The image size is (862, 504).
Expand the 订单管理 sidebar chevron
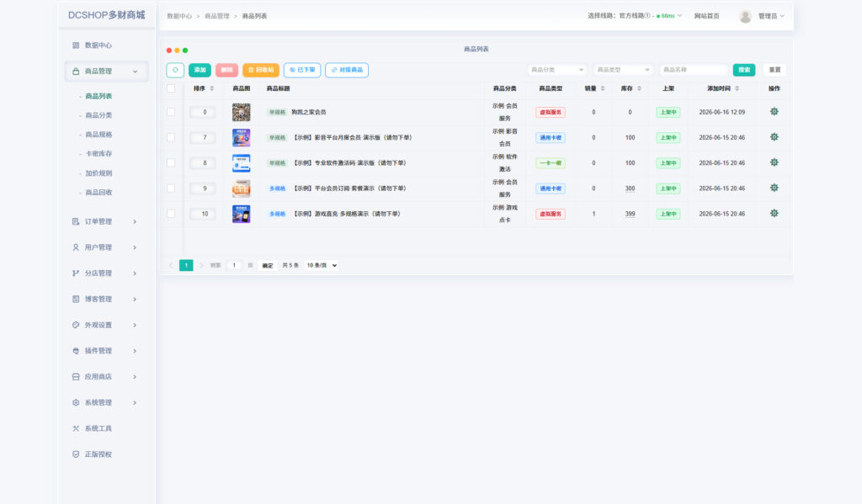point(135,221)
